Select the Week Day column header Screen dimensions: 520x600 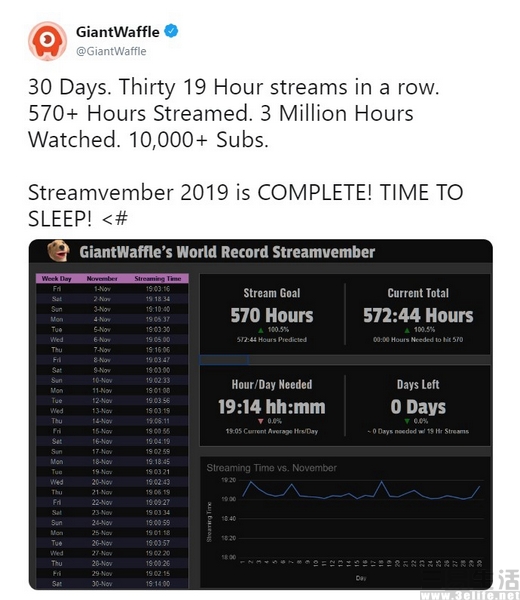tap(57, 279)
